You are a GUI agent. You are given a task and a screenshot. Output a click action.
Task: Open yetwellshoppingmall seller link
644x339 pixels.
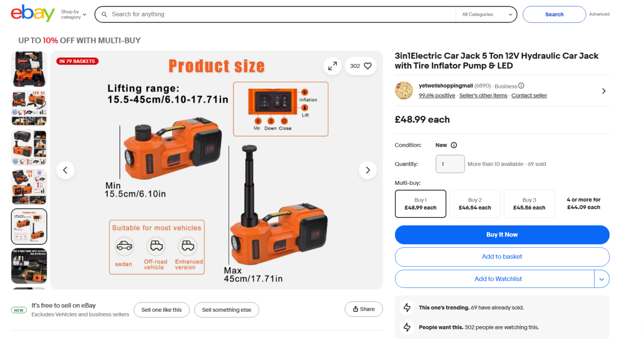click(x=445, y=86)
